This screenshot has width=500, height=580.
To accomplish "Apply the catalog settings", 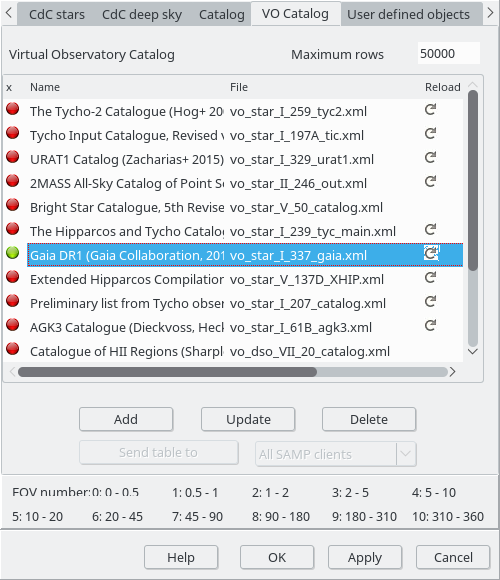I will click(365, 557).
